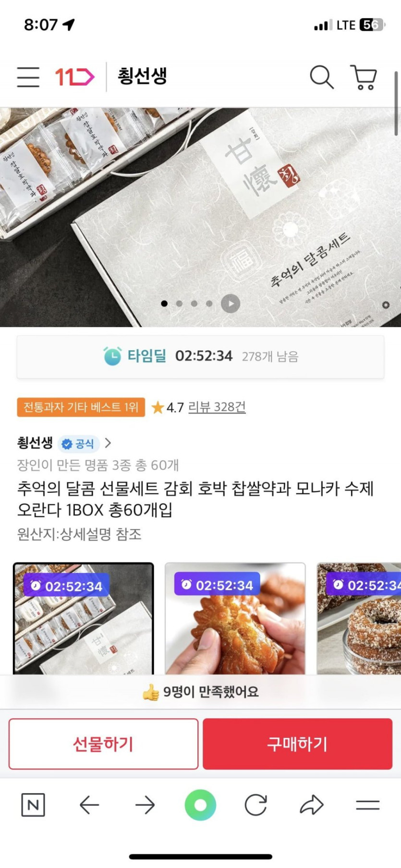Select the third carousel dot
The width and height of the screenshot is (401, 868).
(x=194, y=304)
